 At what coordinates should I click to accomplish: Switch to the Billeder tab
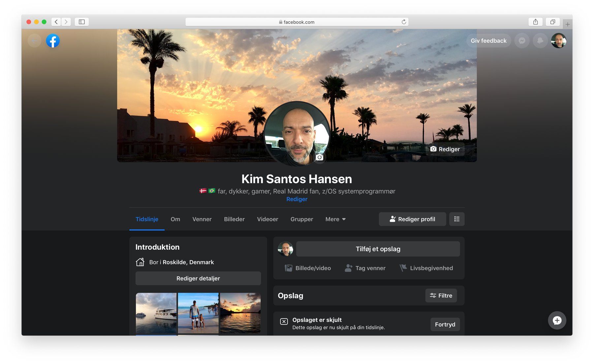pyautogui.click(x=234, y=219)
